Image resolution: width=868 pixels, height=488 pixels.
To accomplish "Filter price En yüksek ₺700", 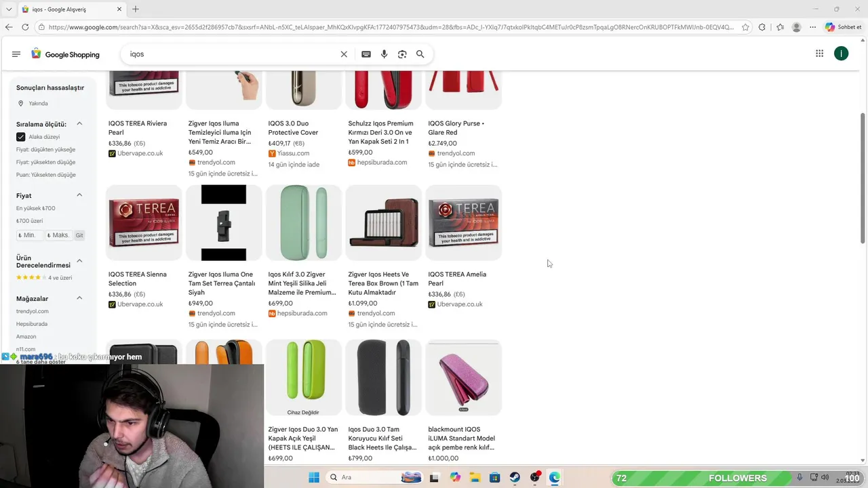I will click(36, 208).
